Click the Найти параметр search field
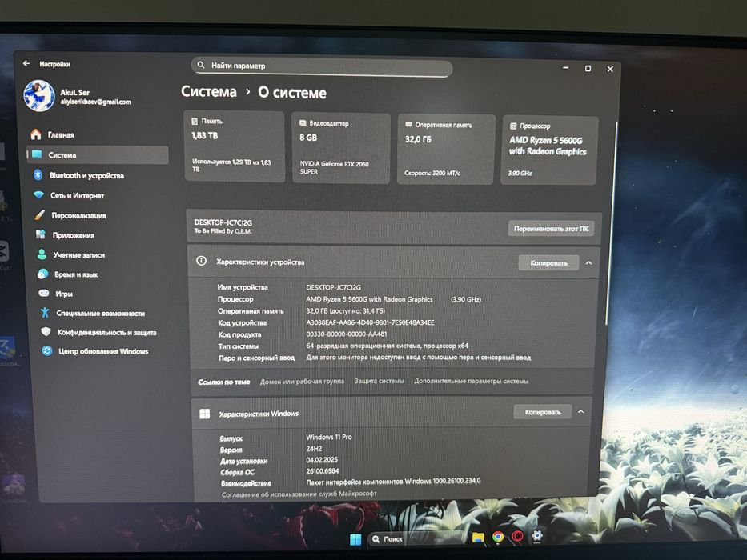The height and width of the screenshot is (560, 747). (x=322, y=66)
